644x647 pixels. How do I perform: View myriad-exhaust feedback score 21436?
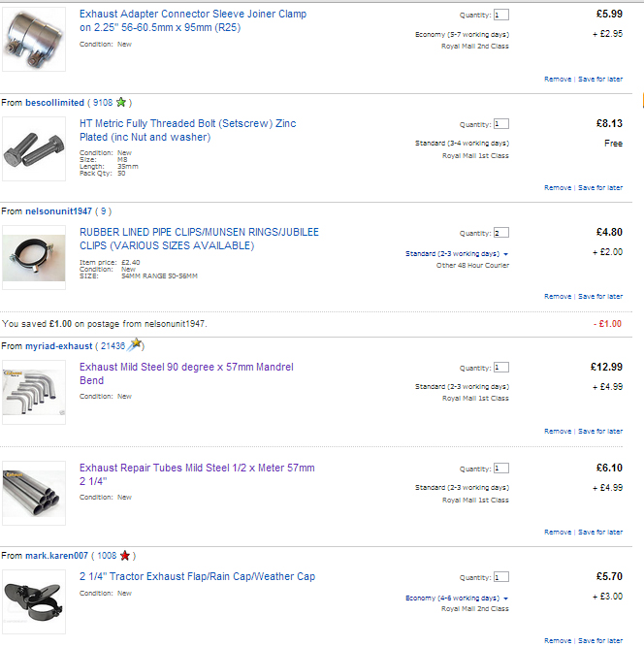tap(113, 346)
